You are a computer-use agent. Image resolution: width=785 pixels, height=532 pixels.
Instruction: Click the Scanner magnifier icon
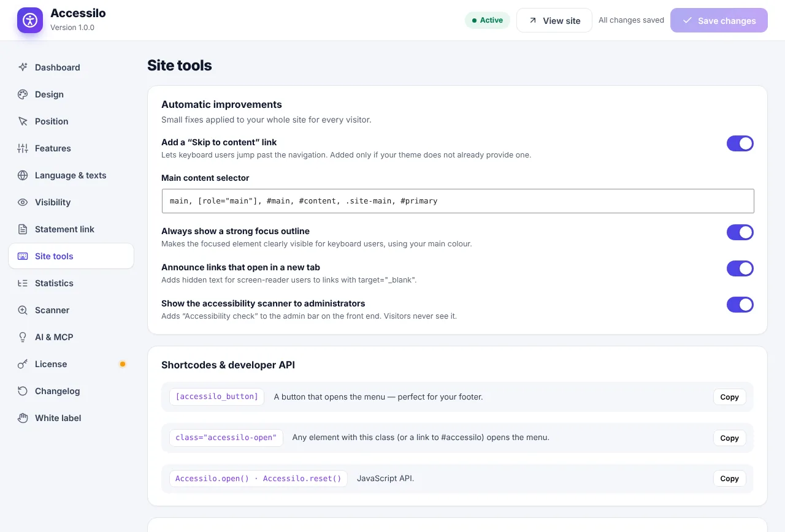(x=23, y=310)
